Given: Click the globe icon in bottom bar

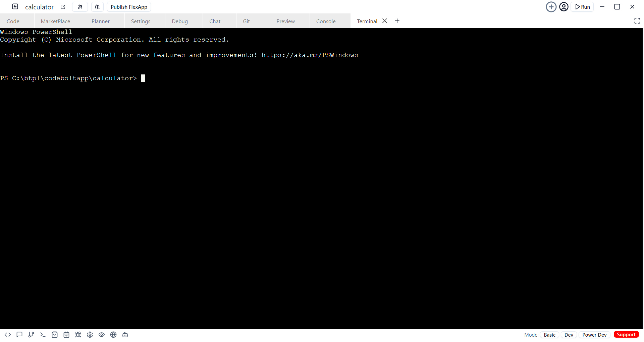Looking at the screenshot, I should point(113,335).
